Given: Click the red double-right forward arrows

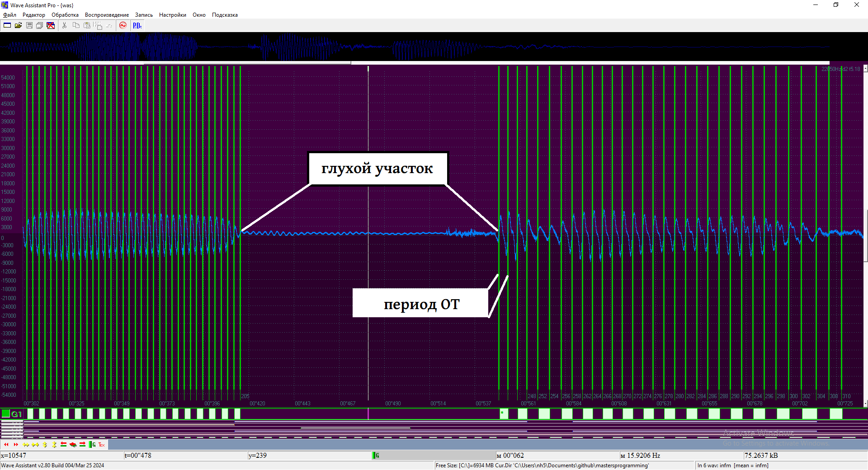Looking at the screenshot, I should click(x=16, y=445).
